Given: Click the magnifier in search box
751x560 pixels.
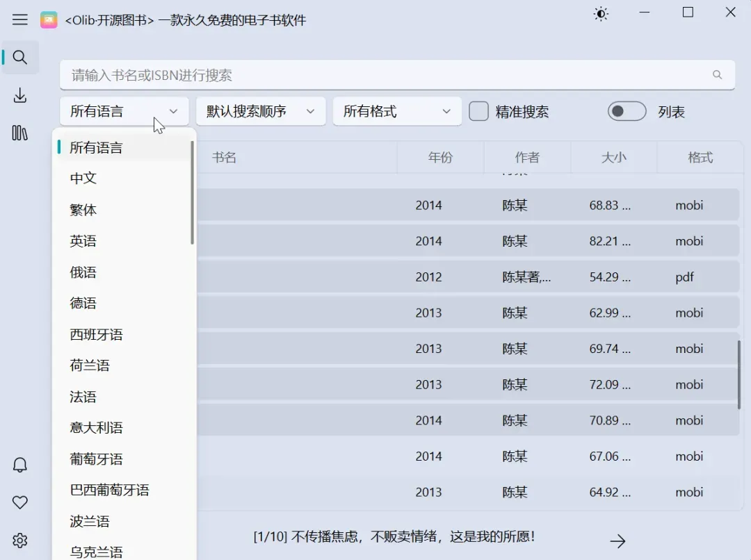Looking at the screenshot, I should 717,75.
